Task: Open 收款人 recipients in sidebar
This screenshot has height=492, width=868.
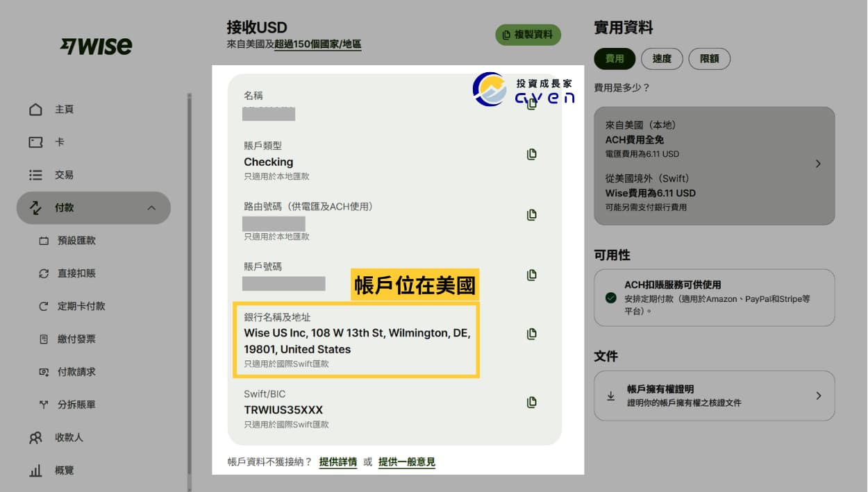Action: 69,438
